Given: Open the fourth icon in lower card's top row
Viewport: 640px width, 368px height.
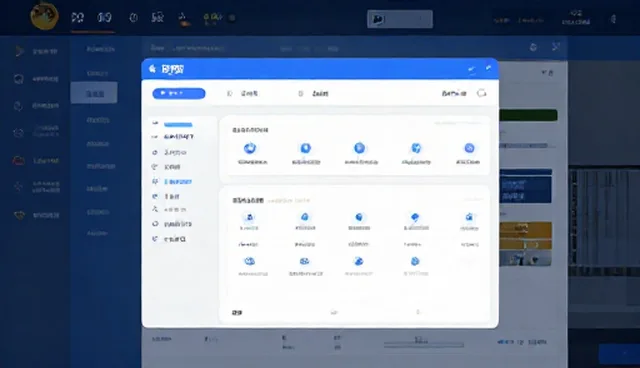Looking at the screenshot, I should (x=415, y=217).
